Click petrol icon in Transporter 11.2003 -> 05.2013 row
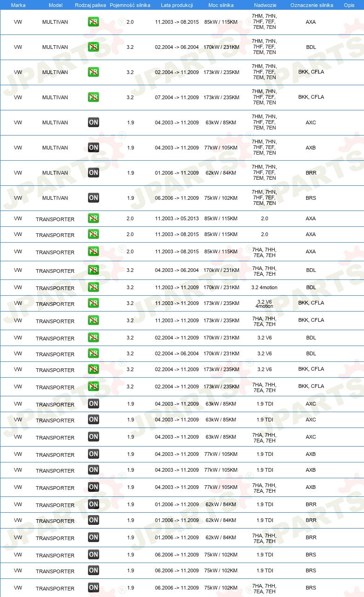364x597 pixels. click(x=94, y=218)
